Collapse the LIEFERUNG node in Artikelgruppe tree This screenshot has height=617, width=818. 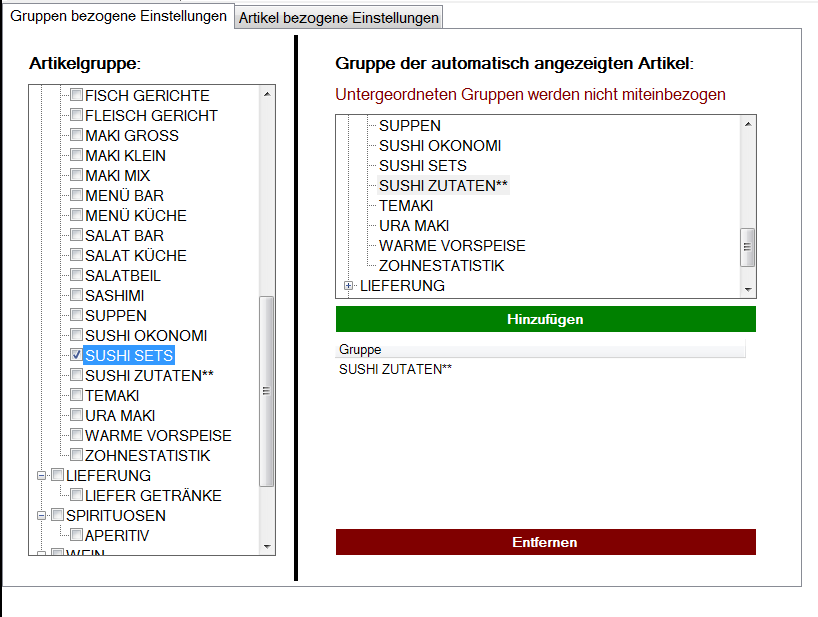tap(42, 476)
